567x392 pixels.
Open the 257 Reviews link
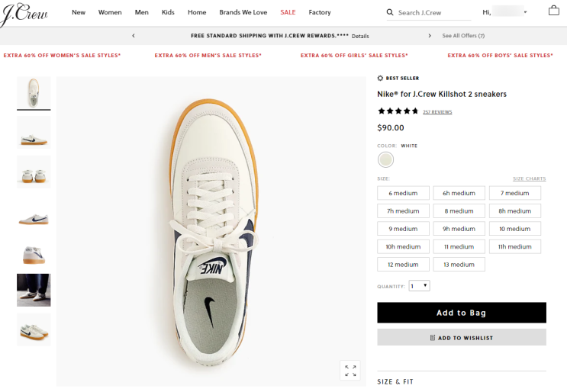pos(437,112)
